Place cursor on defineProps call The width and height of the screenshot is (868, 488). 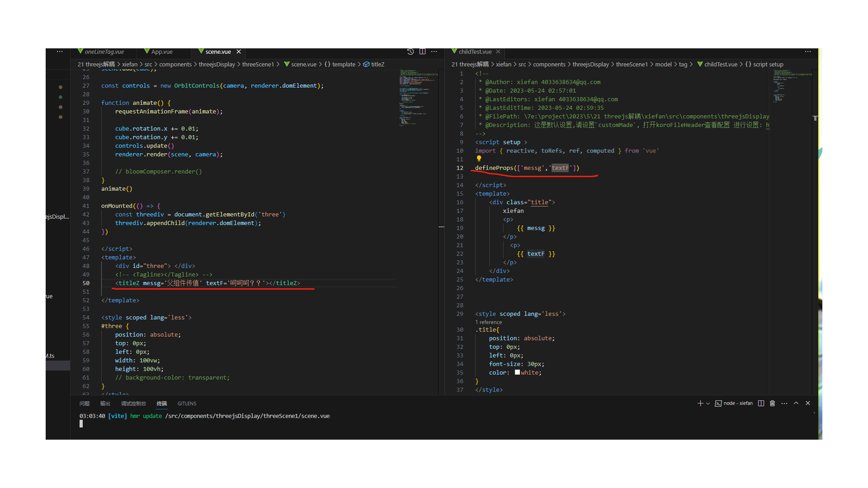click(x=527, y=168)
